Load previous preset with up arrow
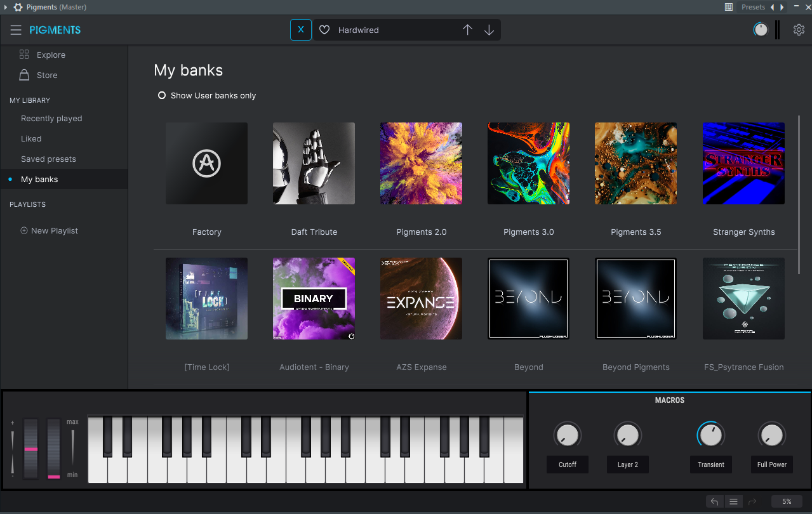Viewport: 812px width, 514px height. [467, 30]
